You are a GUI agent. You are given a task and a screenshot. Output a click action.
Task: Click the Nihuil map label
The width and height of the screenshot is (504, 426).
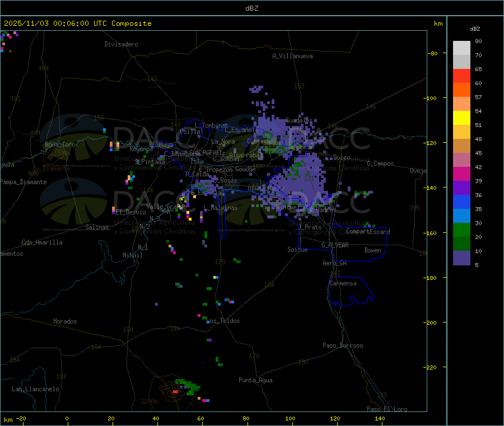pos(132,255)
